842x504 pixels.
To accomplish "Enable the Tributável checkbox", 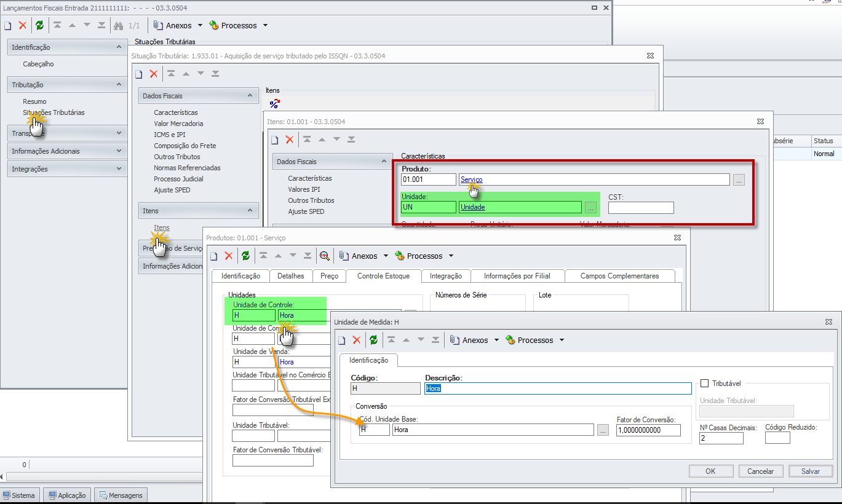I will 705,384.
